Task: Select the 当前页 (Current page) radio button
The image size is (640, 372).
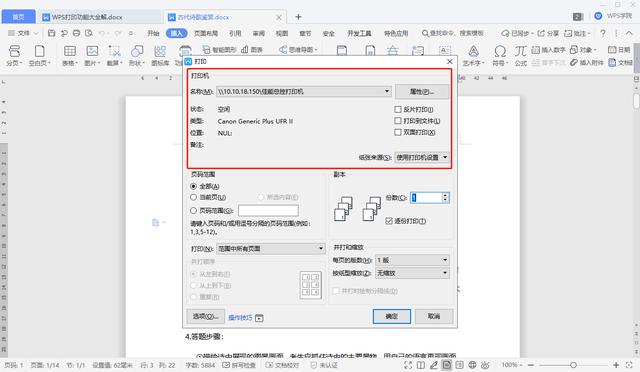Action: coord(193,197)
